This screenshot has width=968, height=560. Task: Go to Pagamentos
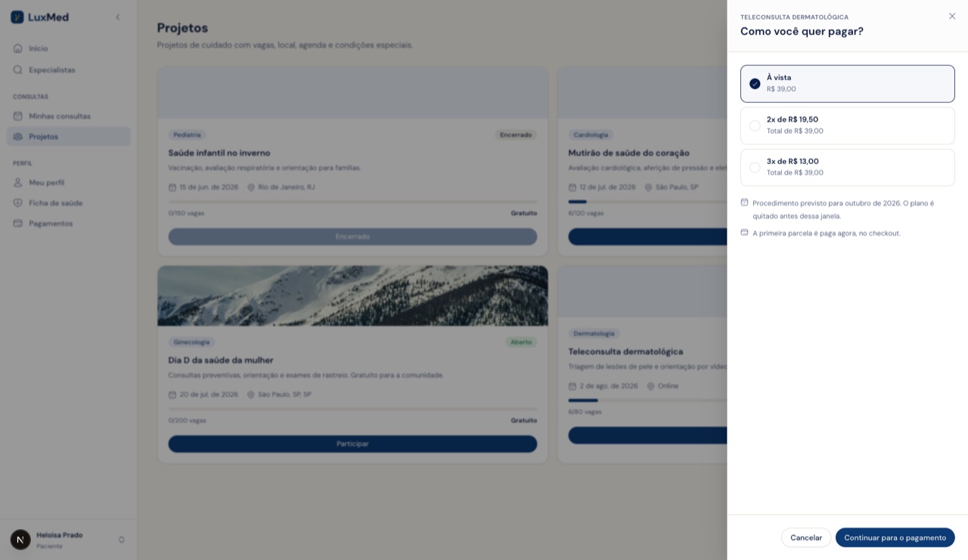pyautogui.click(x=69, y=223)
